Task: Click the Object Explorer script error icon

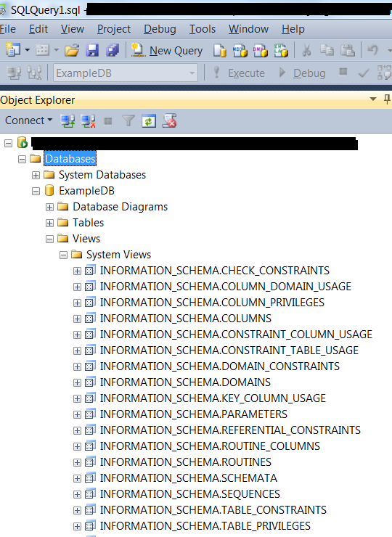Action: (169, 121)
